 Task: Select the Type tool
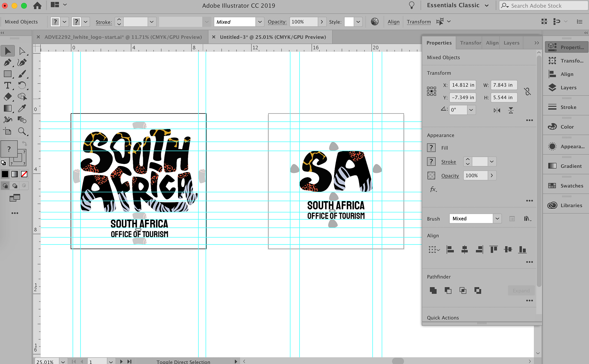tap(8, 86)
